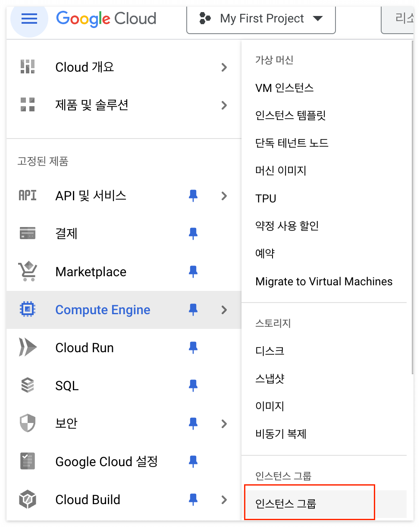Unpin Google Cloud 설정 from pinned products

(193, 462)
